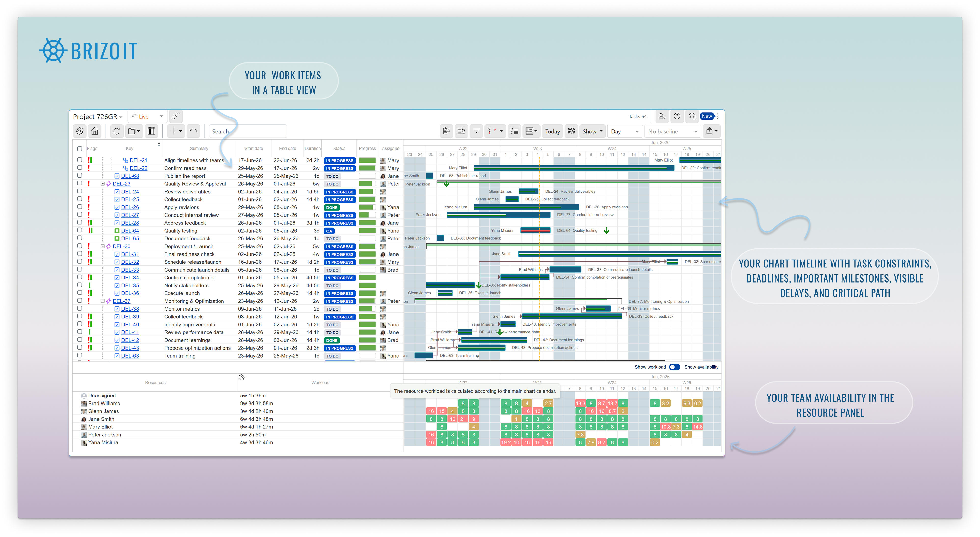Open the export/share dropdown menu
980x537 pixels.
click(712, 131)
